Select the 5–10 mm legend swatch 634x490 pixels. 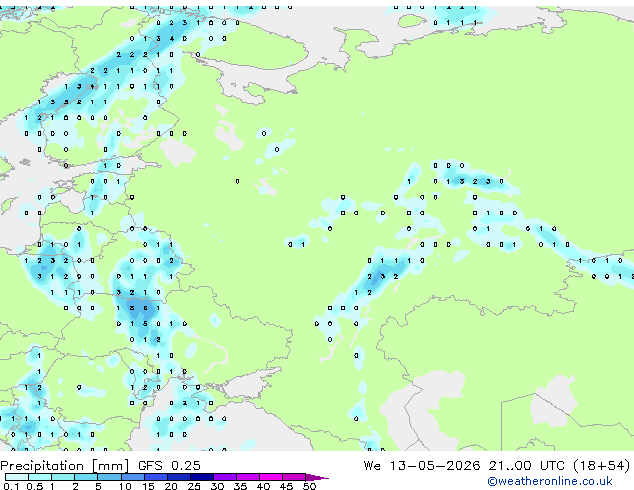pos(109,477)
